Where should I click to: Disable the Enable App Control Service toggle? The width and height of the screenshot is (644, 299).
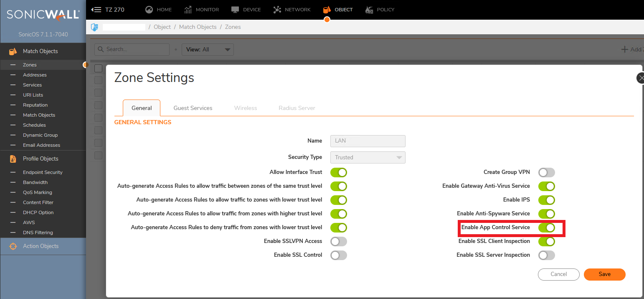(x=546, y=227)
